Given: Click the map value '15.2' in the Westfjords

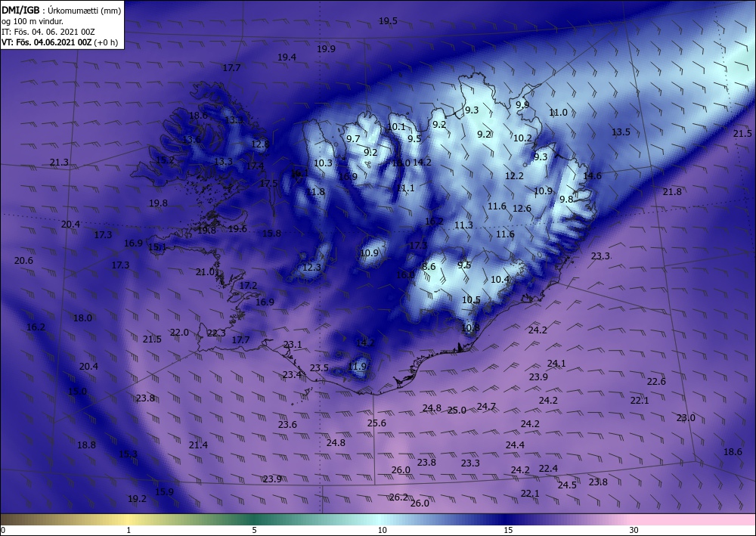Looking at the screenshot, I should [x=165, y=160].
